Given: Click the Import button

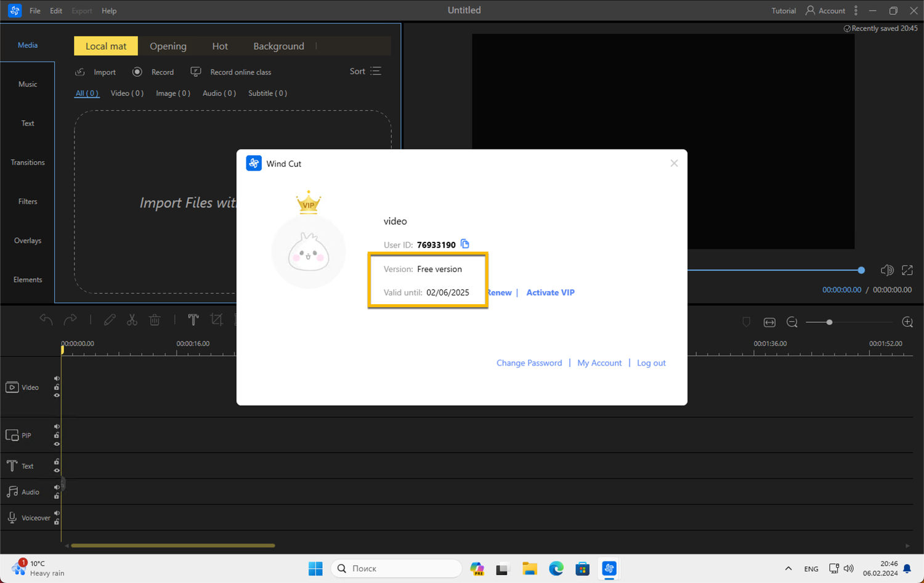Looking at the screenshot, I should coord(95,72).
